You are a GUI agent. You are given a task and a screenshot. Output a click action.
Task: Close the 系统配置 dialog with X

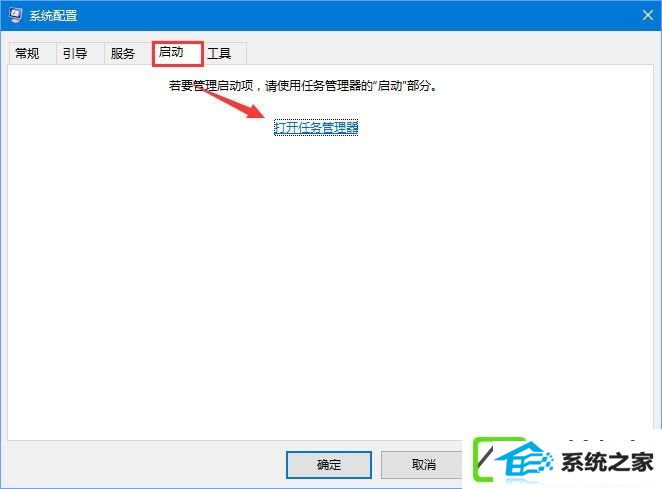[x=648, y=15]
